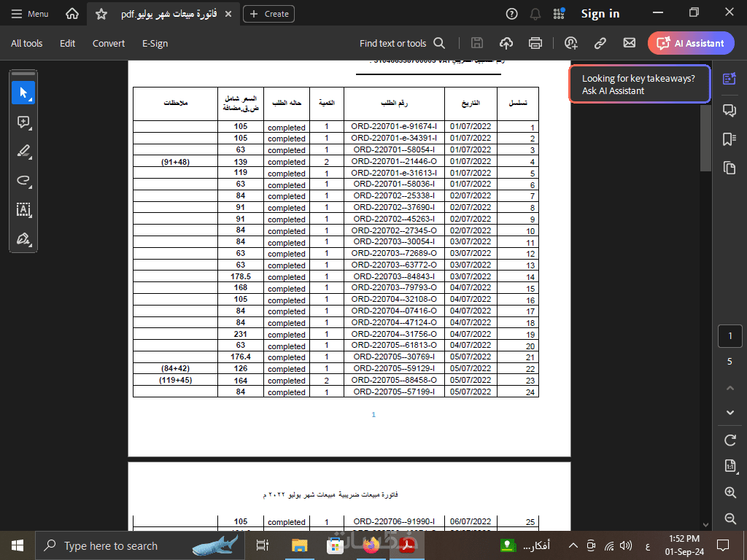Open the Windows Start button

coord(18,545)
